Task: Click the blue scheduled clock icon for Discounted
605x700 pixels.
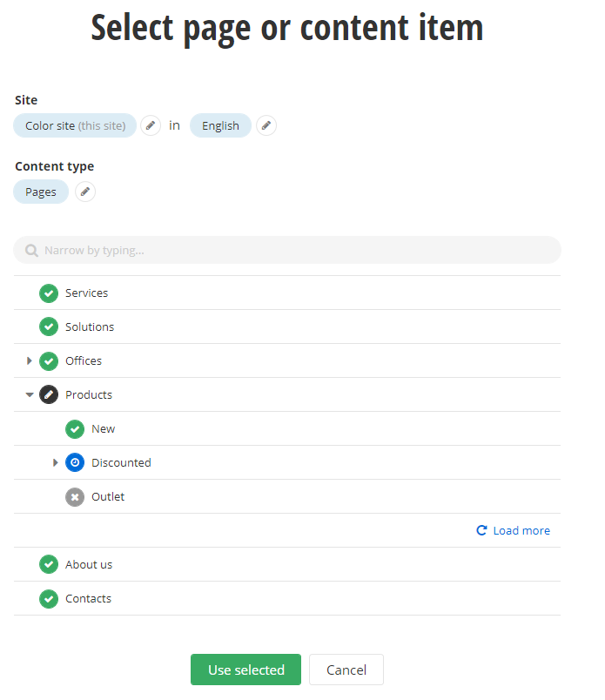Action: click(75, 463)
